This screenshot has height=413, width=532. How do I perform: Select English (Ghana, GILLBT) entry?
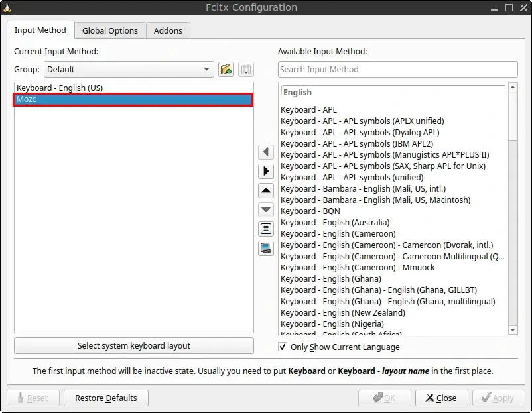[393, 290]
